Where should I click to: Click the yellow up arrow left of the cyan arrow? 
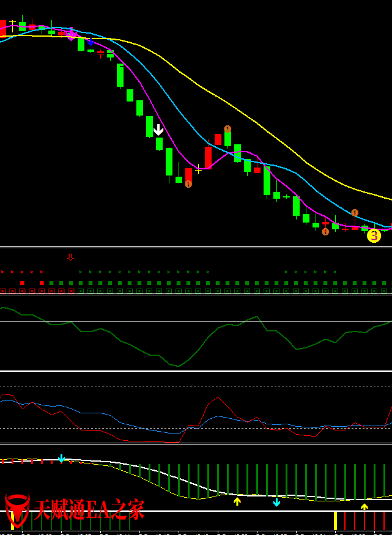click(237, 501)
